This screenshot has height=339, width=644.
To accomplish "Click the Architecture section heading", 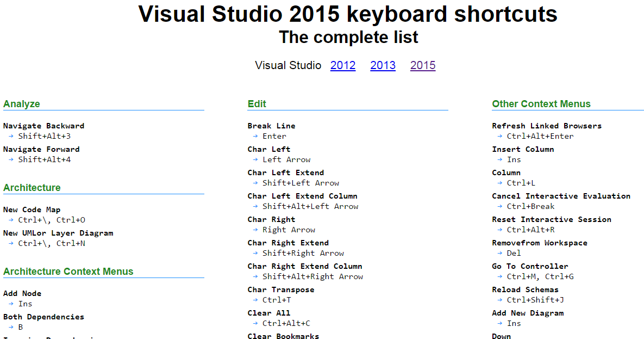I will 32,188.
